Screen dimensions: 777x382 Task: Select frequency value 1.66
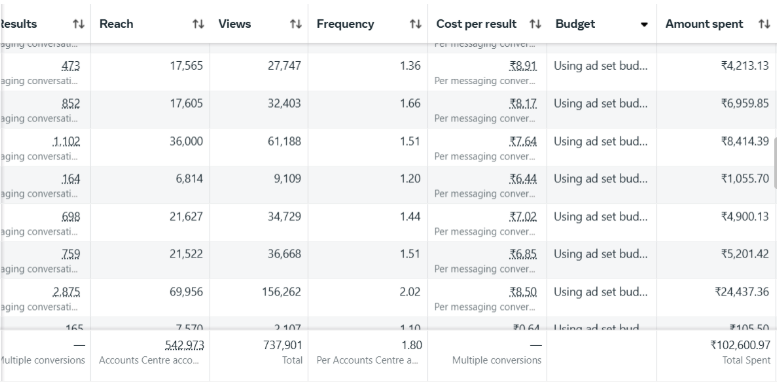(x=410, y=104)
